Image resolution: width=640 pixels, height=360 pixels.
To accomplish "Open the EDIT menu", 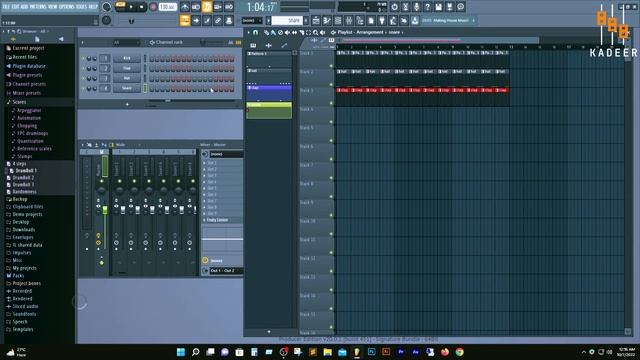I will pos(16,7).
